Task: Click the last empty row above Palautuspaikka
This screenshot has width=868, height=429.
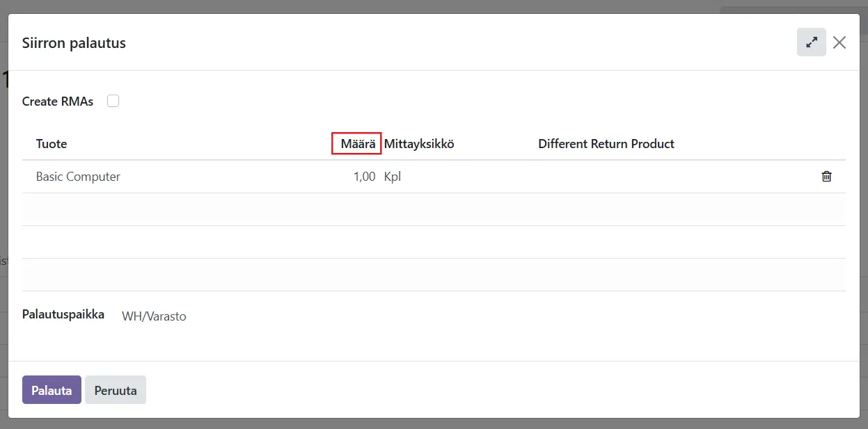Action: pyautogui.click(x=434, y=275)
